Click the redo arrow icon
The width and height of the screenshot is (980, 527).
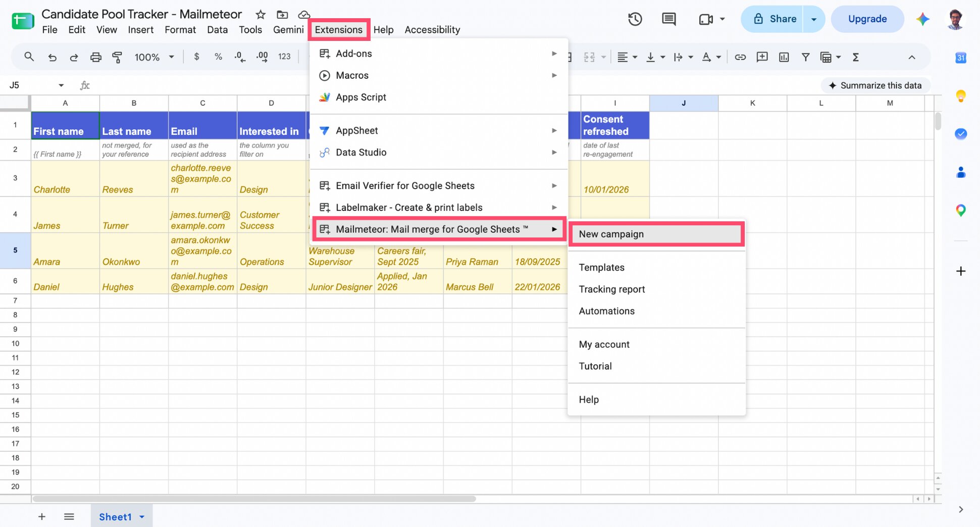click(x=74, y=57)
